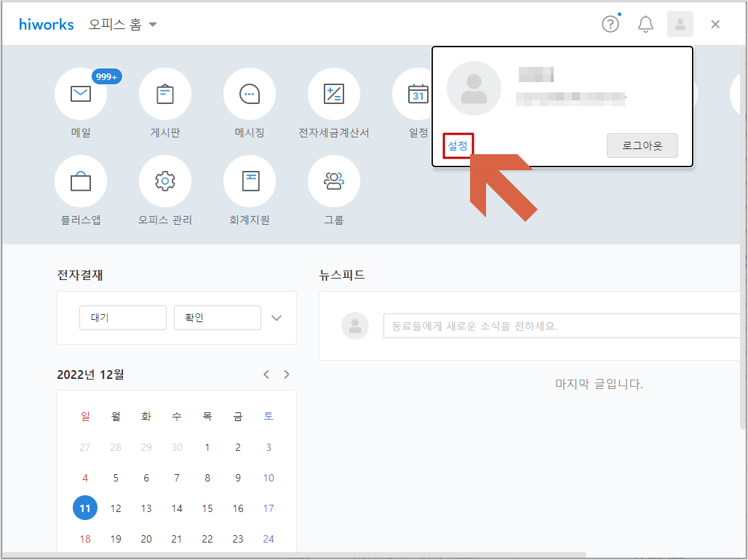Open the 일정 calendar app

point(418,93)
